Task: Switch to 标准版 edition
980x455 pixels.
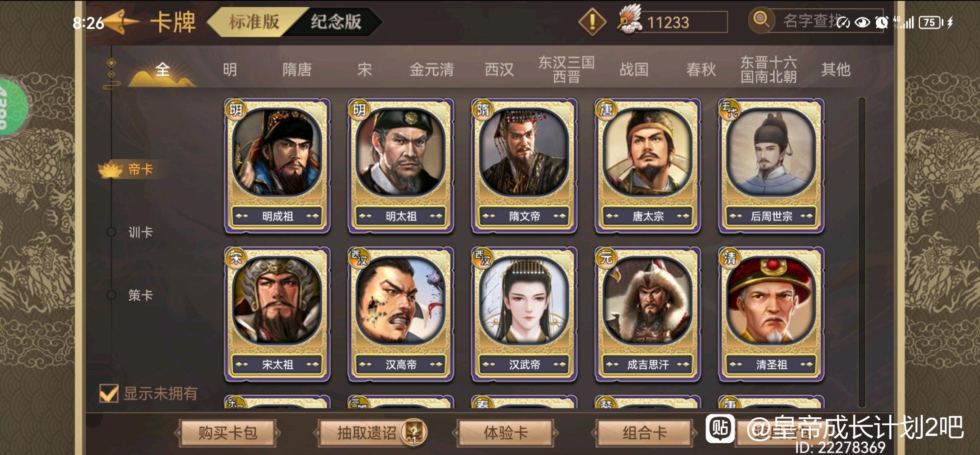Action: click(x=254, y=22)
